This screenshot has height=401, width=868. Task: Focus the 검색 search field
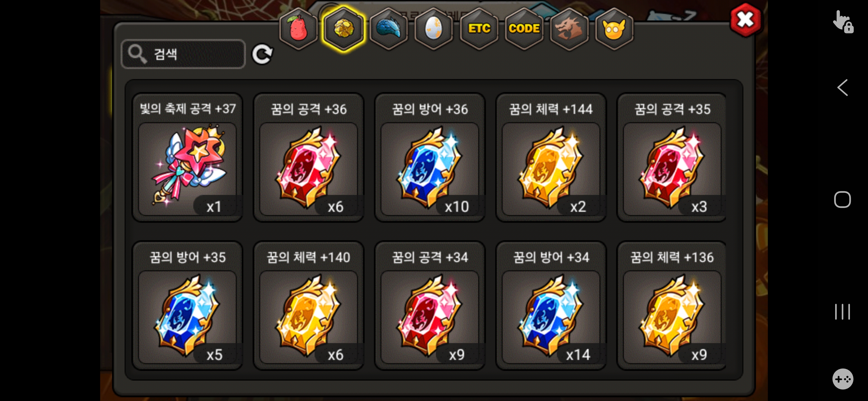[x=183, y=54]
